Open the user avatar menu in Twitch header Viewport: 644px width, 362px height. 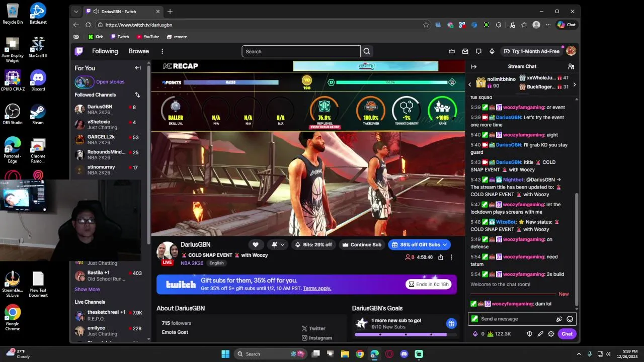[x=571, y=51]
